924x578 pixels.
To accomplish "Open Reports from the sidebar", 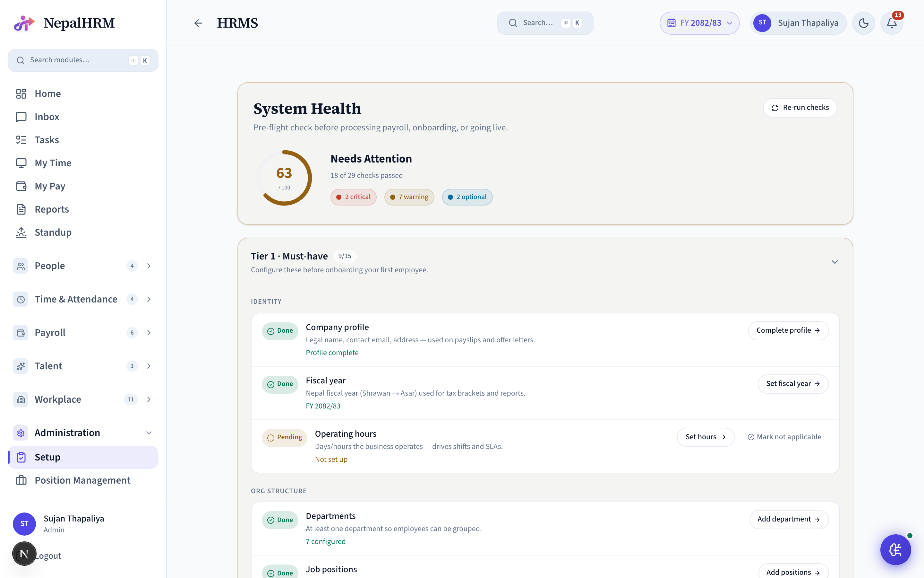I will pos(83,209).
